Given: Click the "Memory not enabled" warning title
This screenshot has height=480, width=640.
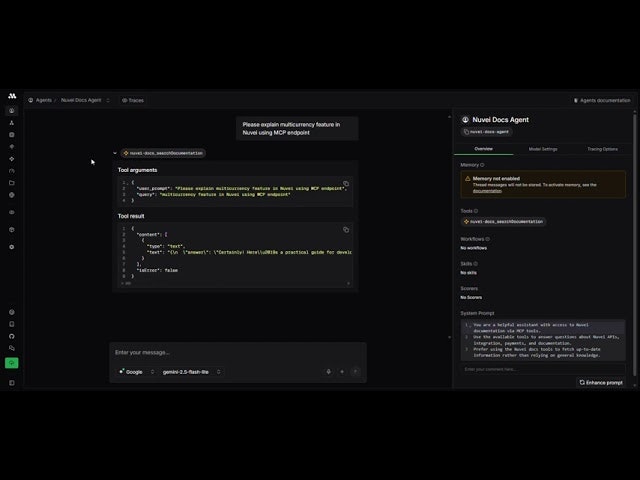Looking at the screenshot, I should pos(496,178).
